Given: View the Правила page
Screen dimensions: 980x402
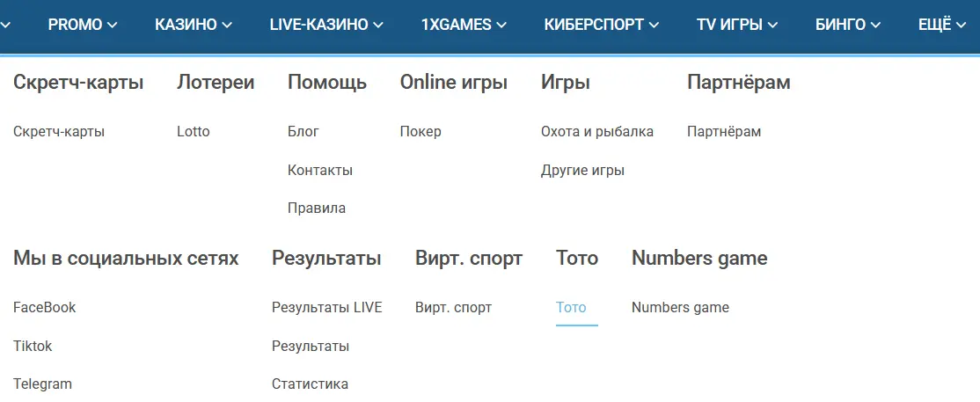Looking at the screenshot, I should coord(316,208).
